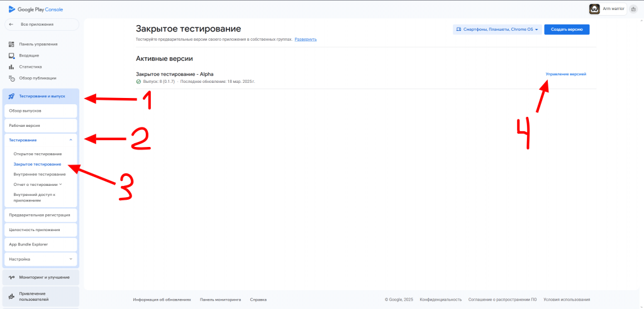Click Создать версию button
The image size is (644, 309).
(567, 30)
